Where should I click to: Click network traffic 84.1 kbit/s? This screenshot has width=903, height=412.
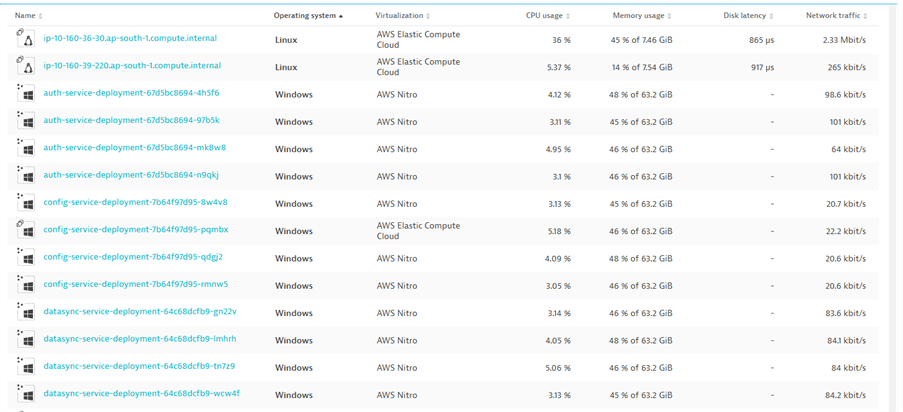(847, 341)
